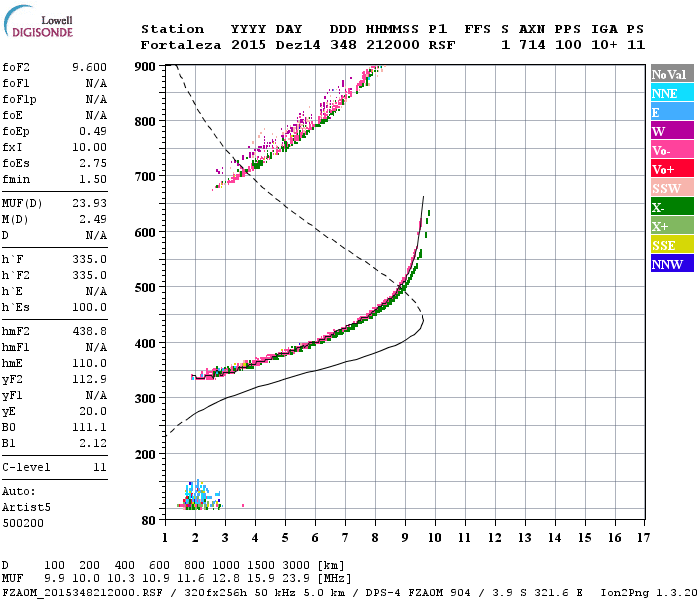This screenshot has width=700, height=600.
Task: Select the Vo+ legend color swatch
Action: (672, 169)
